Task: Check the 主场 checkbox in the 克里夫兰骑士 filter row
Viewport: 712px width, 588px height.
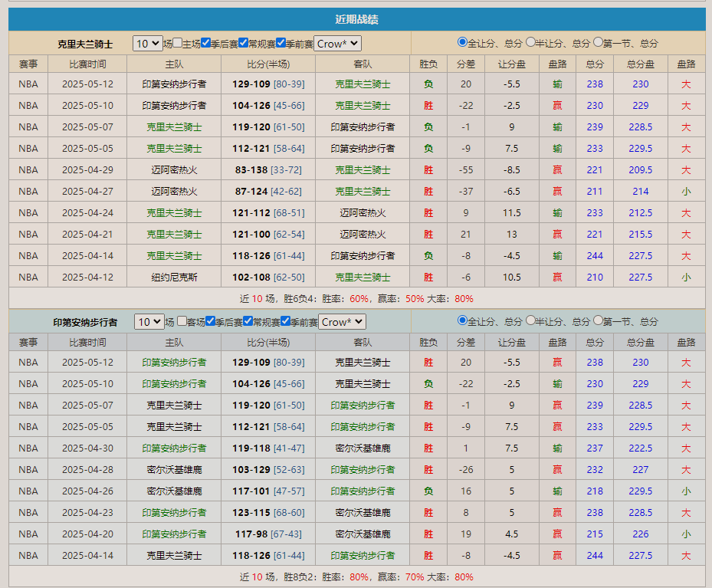Action: click(x=178, y=43)
